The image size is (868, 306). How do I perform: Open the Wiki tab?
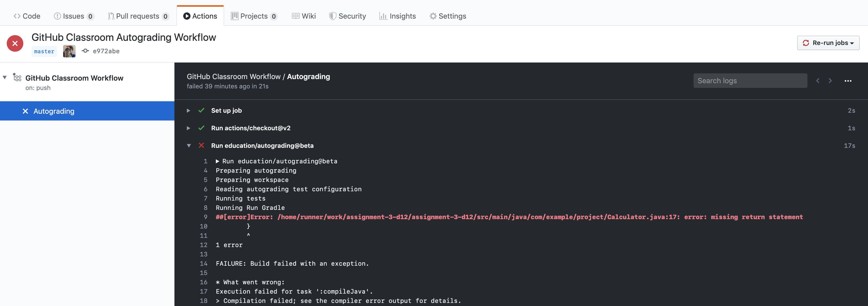pyautogui.click(x=304, y=16)
